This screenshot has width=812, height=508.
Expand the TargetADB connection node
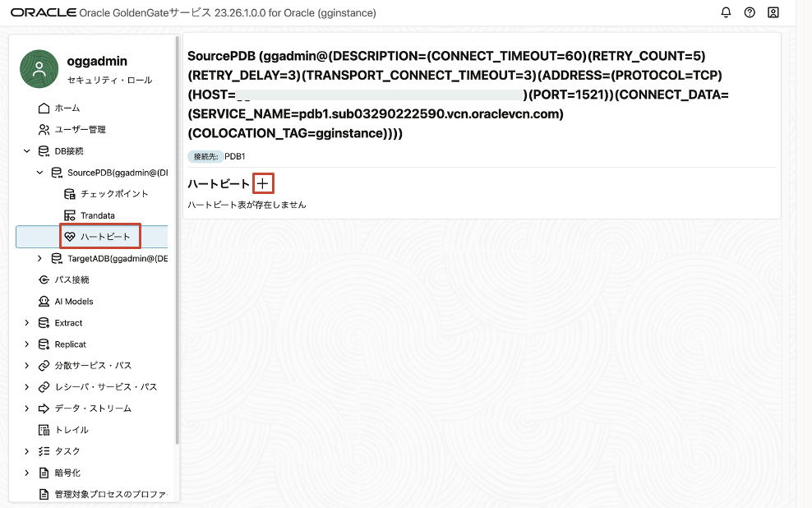pos(39,258)
